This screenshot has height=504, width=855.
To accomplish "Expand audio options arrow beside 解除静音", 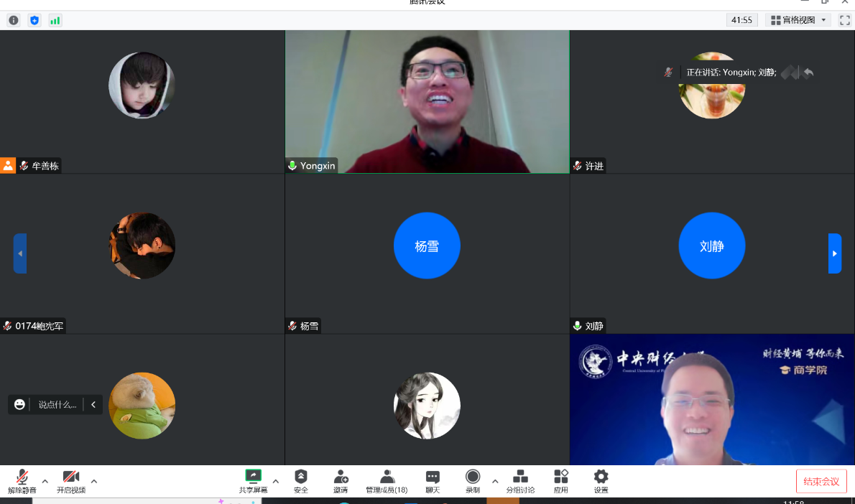I will click(x=45, y=480).
